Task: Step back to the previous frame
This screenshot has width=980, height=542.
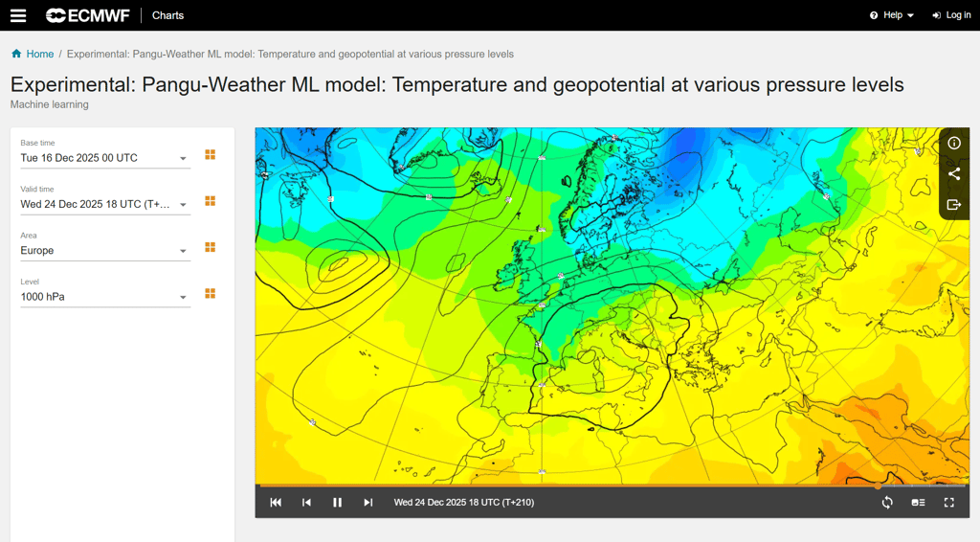Action: [x=306, y=503]
